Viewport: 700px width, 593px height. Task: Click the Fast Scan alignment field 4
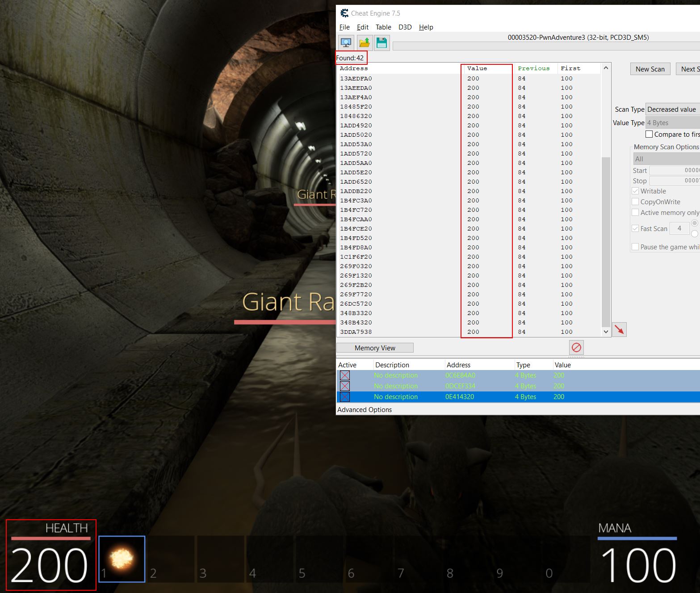tap(679, 228)
